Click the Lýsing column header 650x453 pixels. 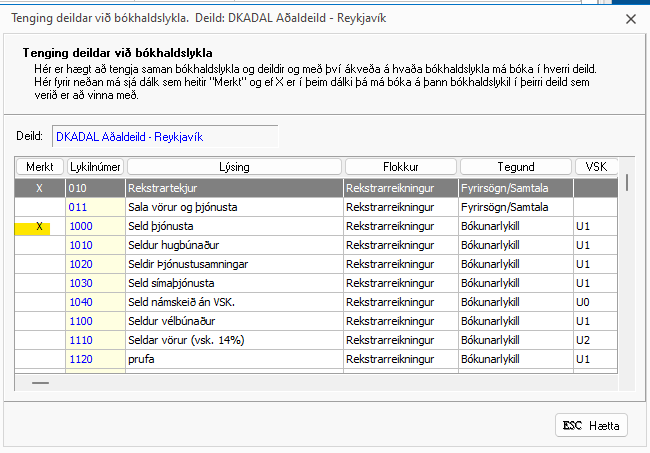[x=234, y=167]
